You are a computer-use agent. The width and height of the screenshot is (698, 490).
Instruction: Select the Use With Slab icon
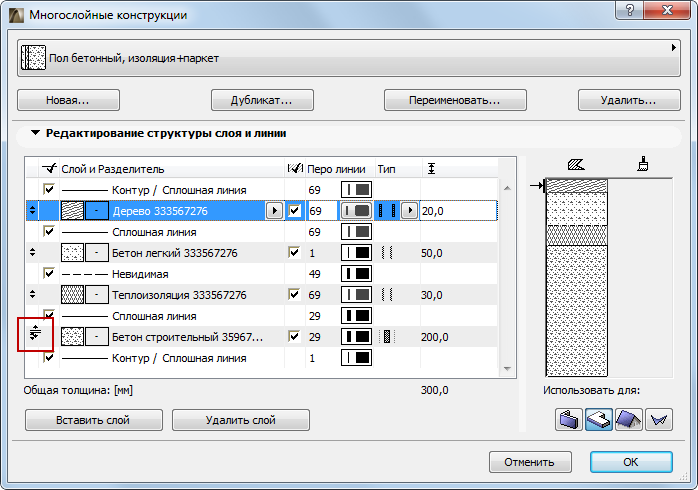click(x=599, y=420)
